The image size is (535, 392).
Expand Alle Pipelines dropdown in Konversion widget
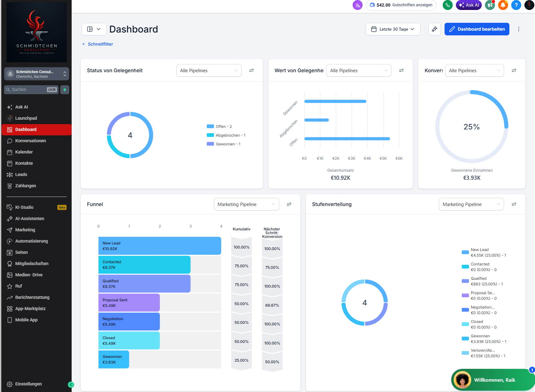coord(474,71)
